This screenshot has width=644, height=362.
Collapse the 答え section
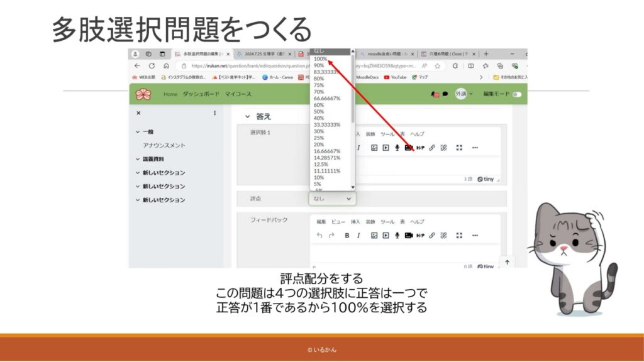[248, 116]
